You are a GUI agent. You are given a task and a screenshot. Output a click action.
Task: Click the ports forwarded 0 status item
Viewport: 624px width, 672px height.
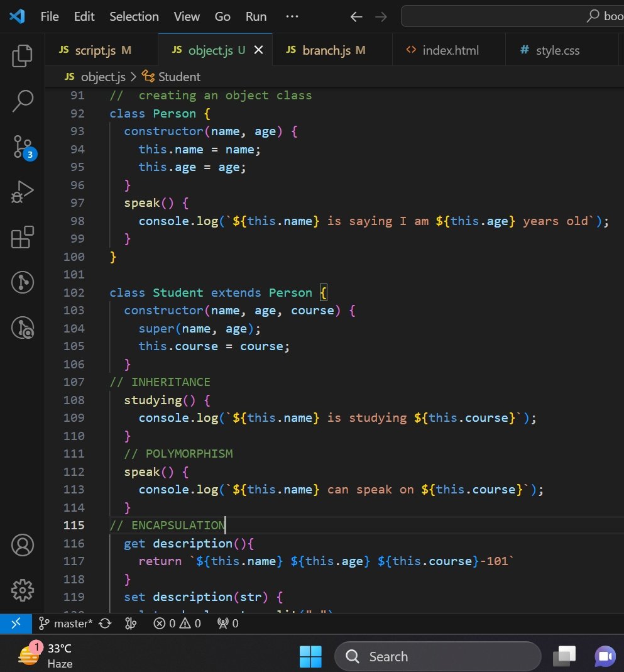click(228, 623)
